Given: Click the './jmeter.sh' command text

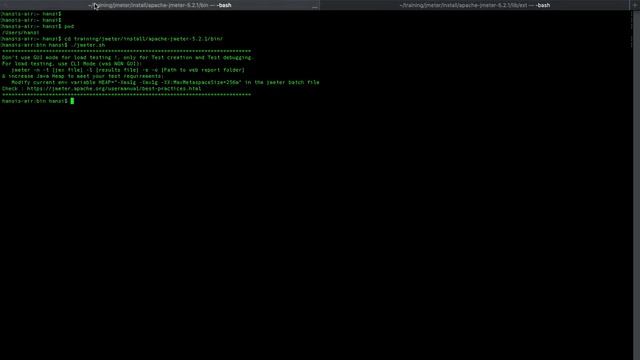Looking at the screenshot, I should pos(88,45).
